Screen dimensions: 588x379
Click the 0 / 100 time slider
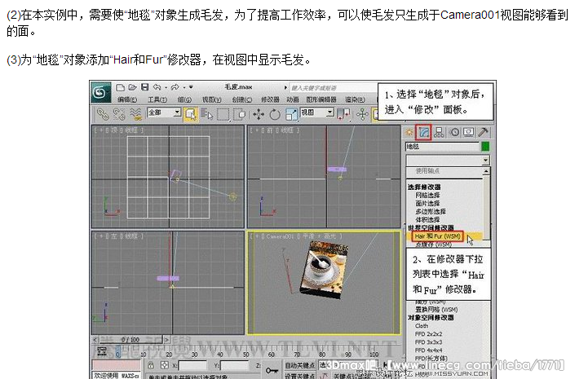130,340
